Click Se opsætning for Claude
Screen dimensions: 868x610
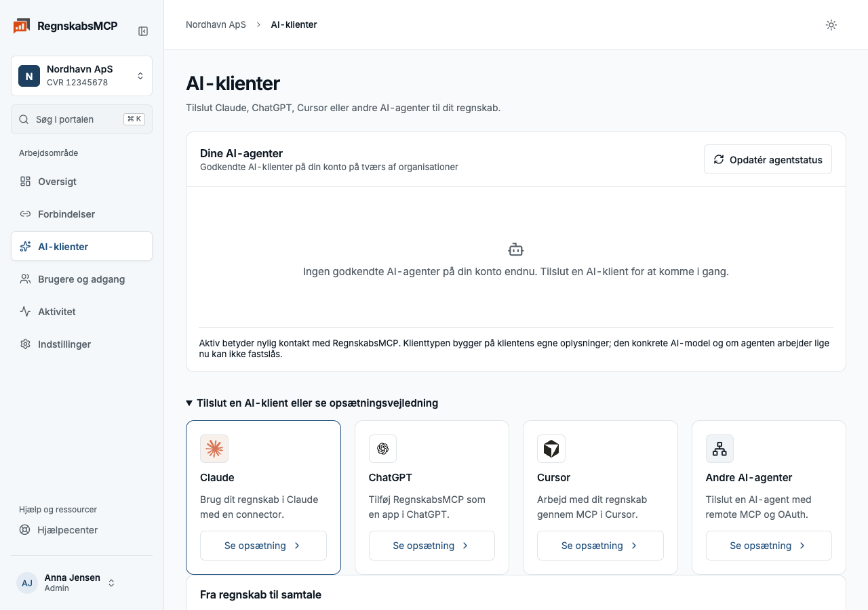[x=263, y=546]
